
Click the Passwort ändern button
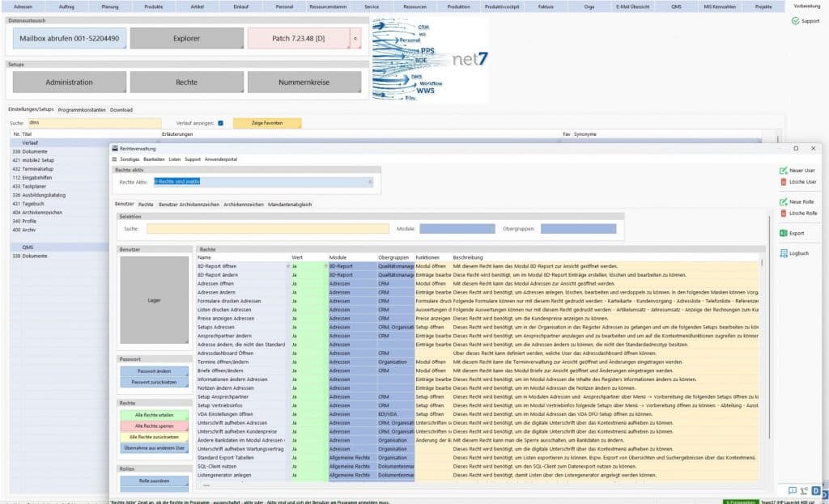[153, 371]
